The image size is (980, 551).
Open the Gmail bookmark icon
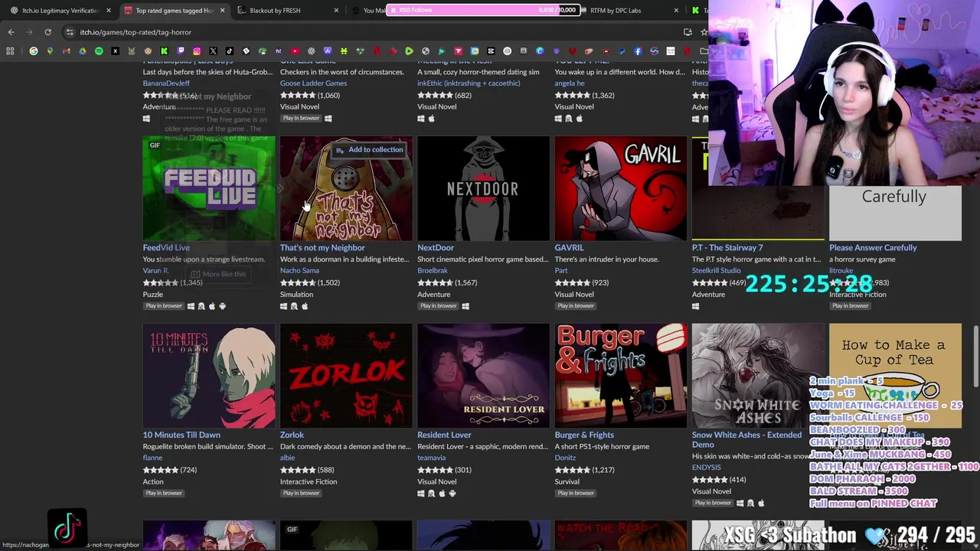pos(66,51)
